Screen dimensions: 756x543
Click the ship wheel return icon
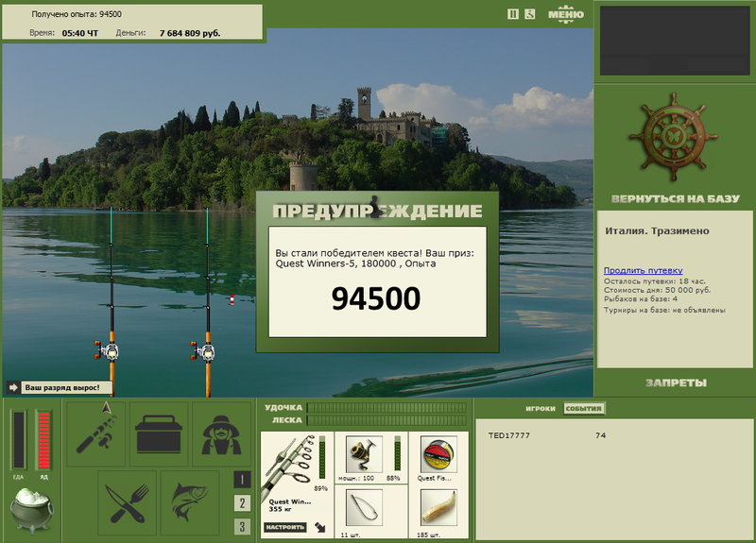(674, 137)
